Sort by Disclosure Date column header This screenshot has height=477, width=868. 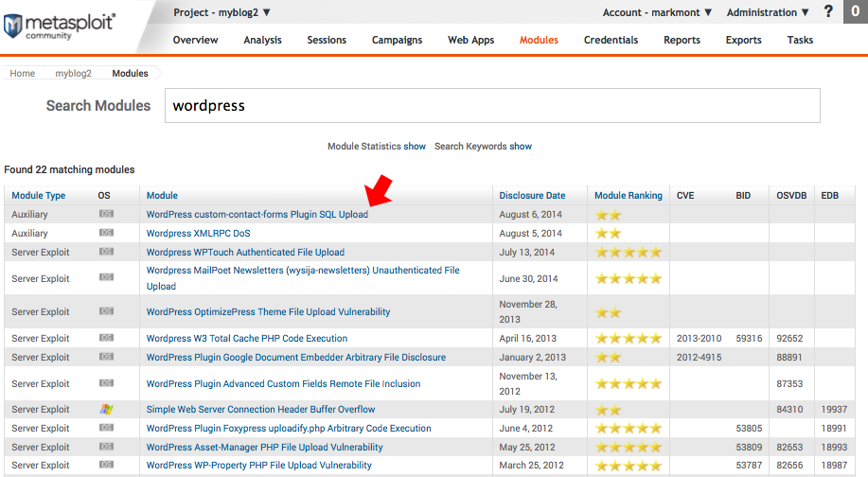click(x=532, y=196)
